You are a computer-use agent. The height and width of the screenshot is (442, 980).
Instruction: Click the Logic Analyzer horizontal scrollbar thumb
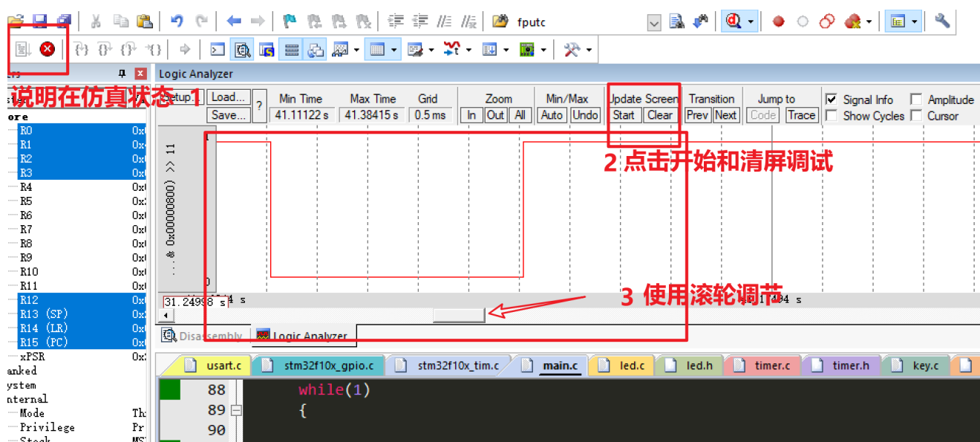pyautogui.click(x=458, y=314)
